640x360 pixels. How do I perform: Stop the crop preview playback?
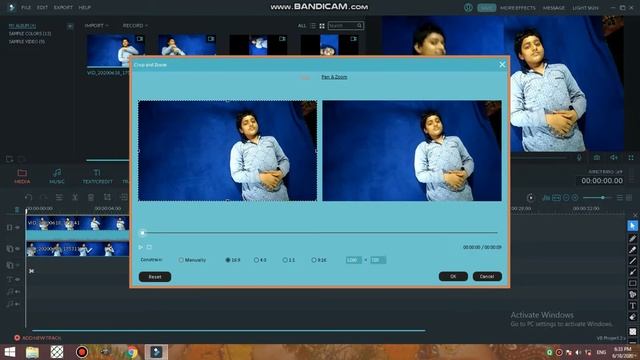click(149, 247)
